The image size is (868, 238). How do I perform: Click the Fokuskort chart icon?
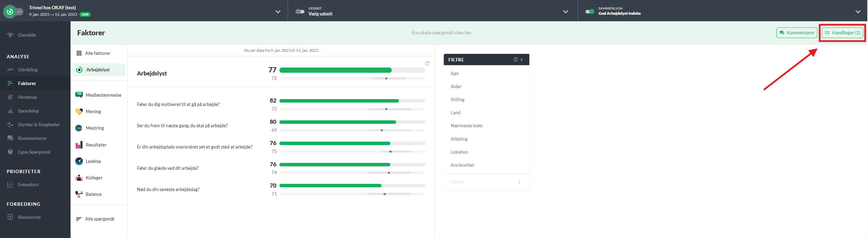tap(10, 185)
